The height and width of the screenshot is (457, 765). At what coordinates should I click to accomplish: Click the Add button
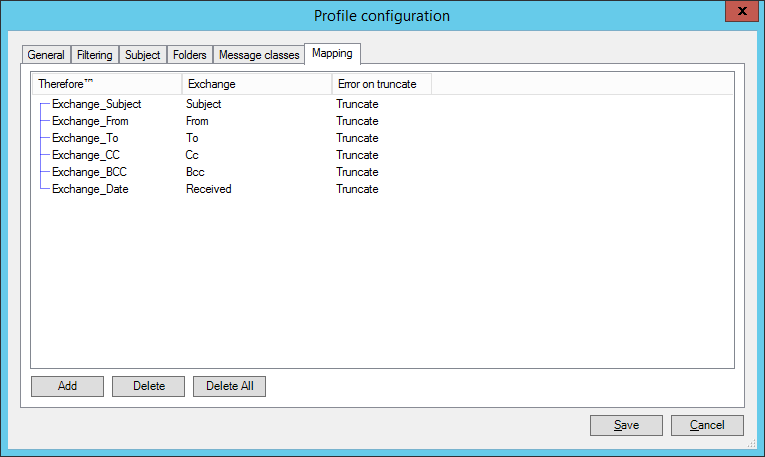coord(67,386)
